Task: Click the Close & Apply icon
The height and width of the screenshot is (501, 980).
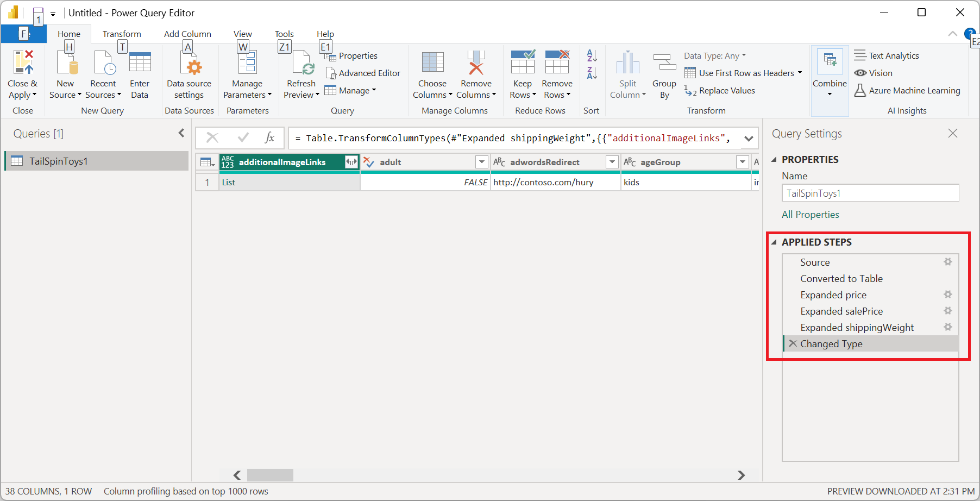Action: coord(23,62)
